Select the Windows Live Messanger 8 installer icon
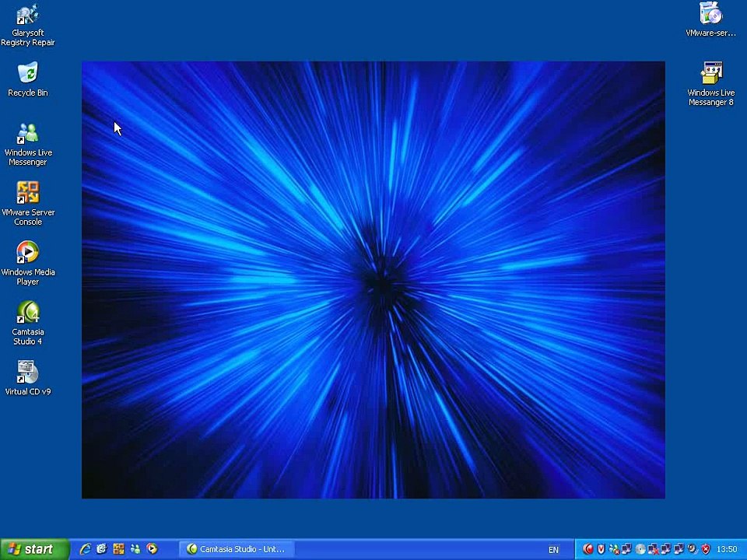747x560 pixels. (x=710, y=84)
